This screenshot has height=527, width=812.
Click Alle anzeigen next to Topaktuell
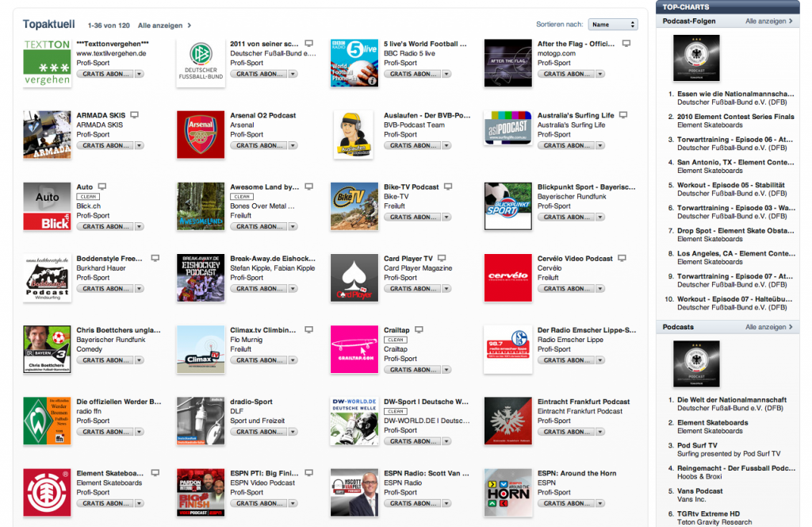(164, 25)
